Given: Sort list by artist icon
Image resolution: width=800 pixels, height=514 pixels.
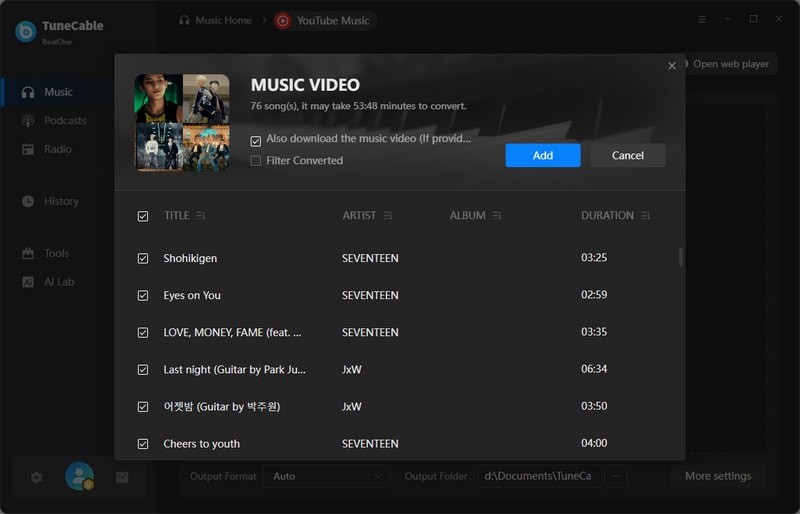Looking at the screenshot, I should point(388,216).
